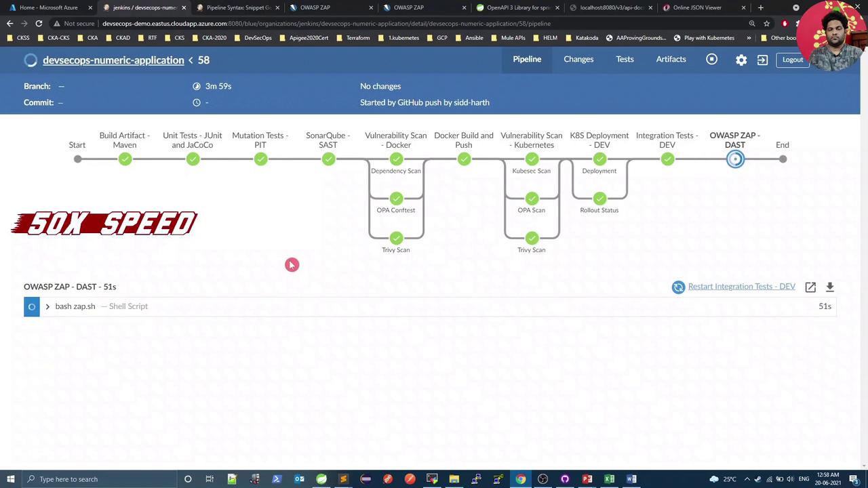The width and height of the screenshot is (868, 488).
Task: Select the SonarQube - SAST stage node
Action: click(x=328, y=159)
